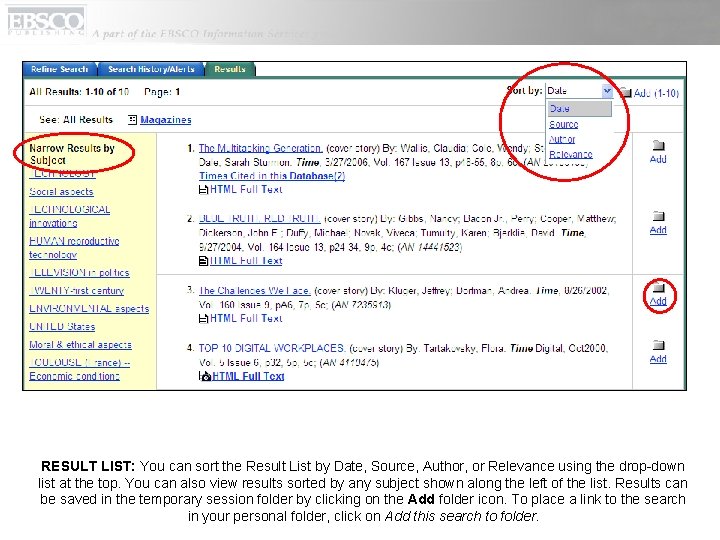Click the Add (1-10) link
720x540 pixels.
[x=656, y=93]
